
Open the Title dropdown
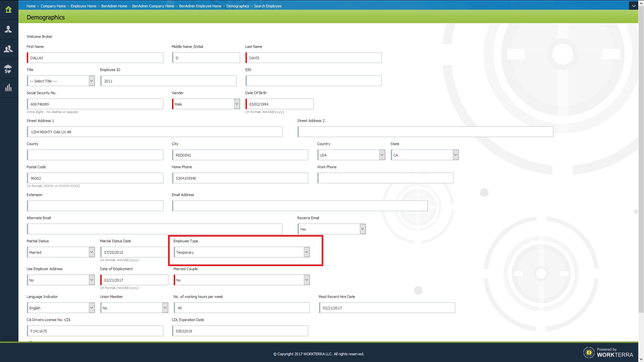[61, 81]
